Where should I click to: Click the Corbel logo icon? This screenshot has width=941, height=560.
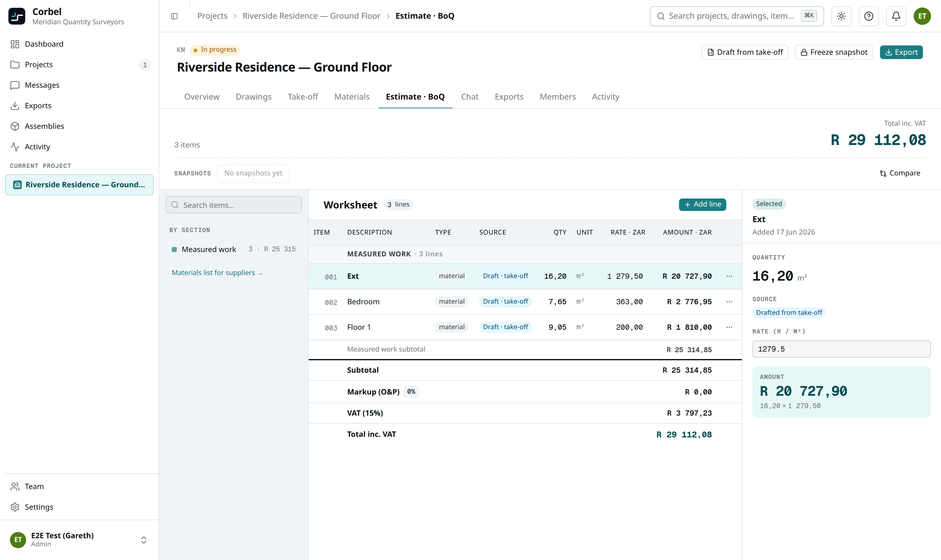16,16
